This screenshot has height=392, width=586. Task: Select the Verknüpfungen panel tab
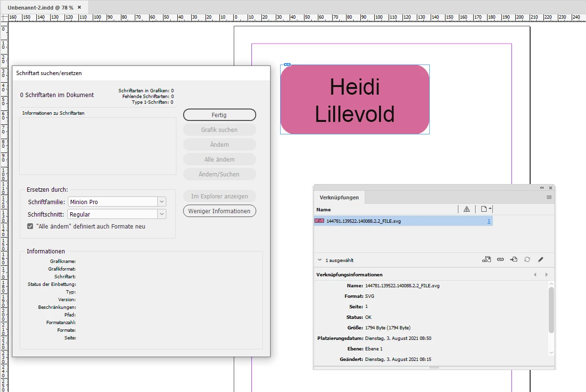point(339,197)
